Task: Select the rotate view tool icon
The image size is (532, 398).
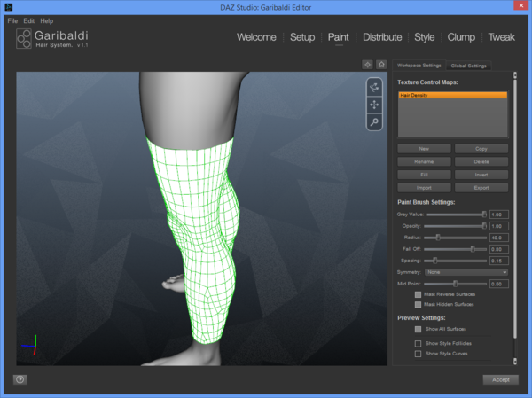Action: click(374, 88)
